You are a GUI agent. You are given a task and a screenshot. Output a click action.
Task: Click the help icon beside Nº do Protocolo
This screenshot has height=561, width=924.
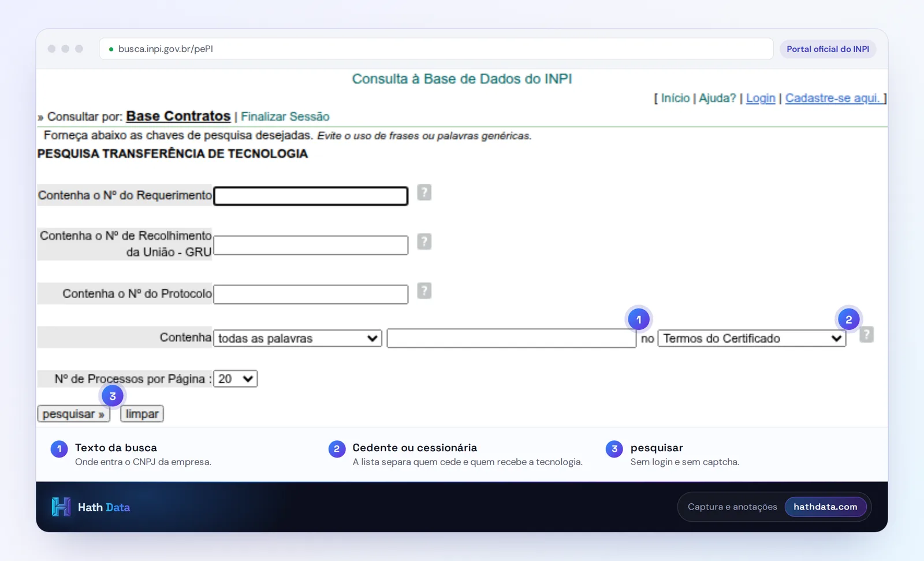[424, 291]
